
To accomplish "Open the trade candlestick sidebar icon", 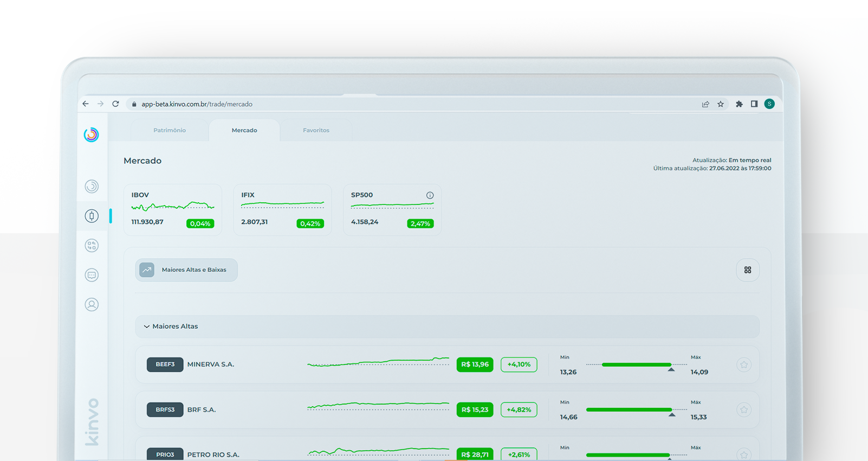I will (x=92, y=216).
